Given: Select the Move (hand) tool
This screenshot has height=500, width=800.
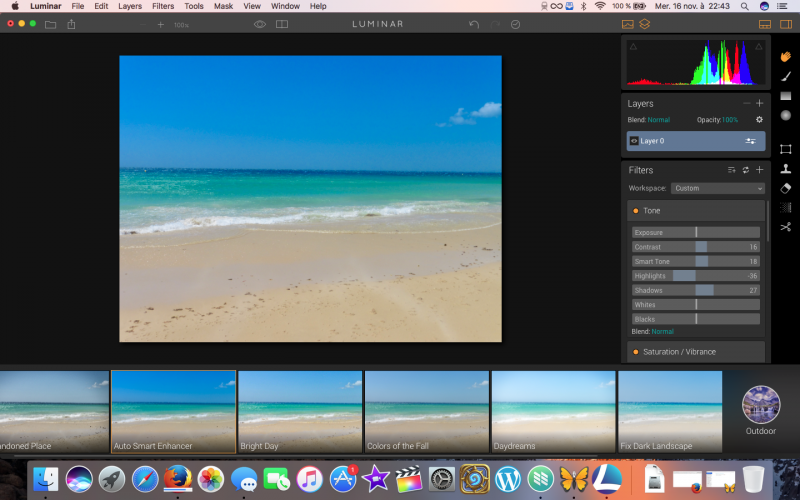Looking at the screenshot, I should pos(786,57).
